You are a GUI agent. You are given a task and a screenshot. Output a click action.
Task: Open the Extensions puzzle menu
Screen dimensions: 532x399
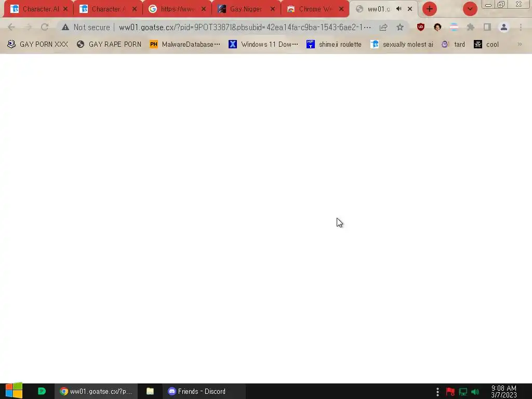(471, 27)
